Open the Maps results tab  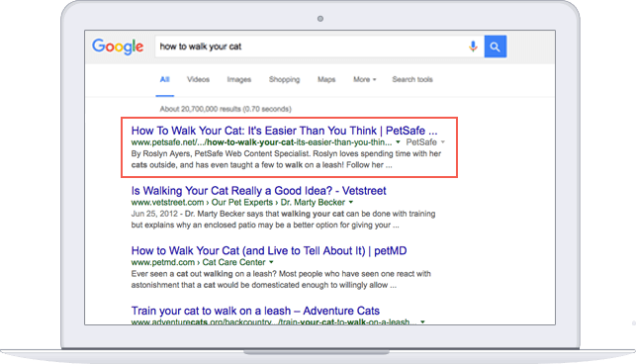coord(326,79)
